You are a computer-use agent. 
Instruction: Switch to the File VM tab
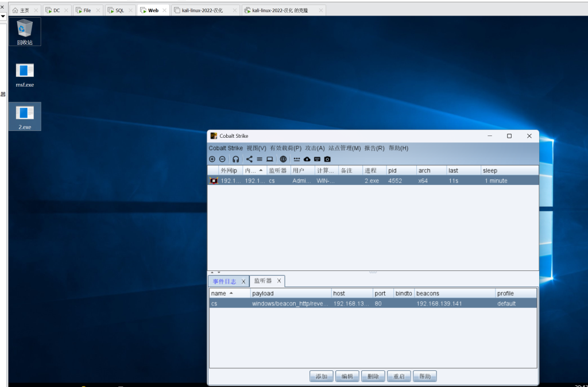(x=87, y=10)
